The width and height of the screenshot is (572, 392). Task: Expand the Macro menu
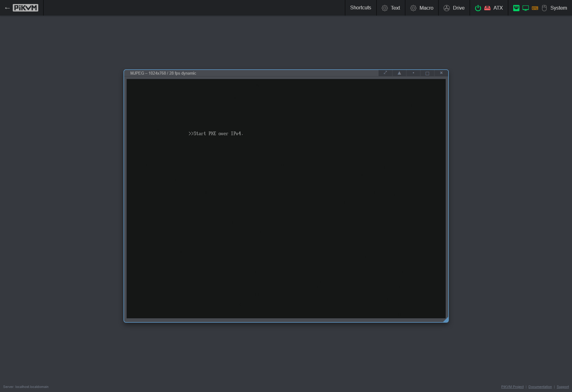point(426,8)
